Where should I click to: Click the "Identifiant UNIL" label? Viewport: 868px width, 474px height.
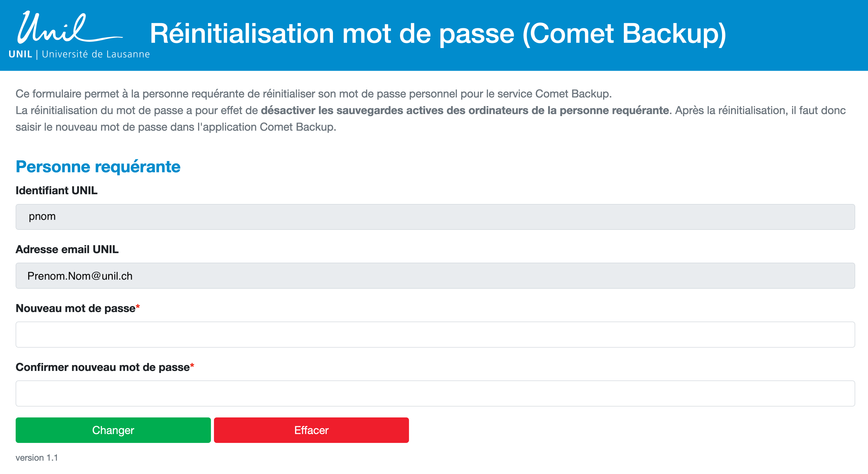57,191
